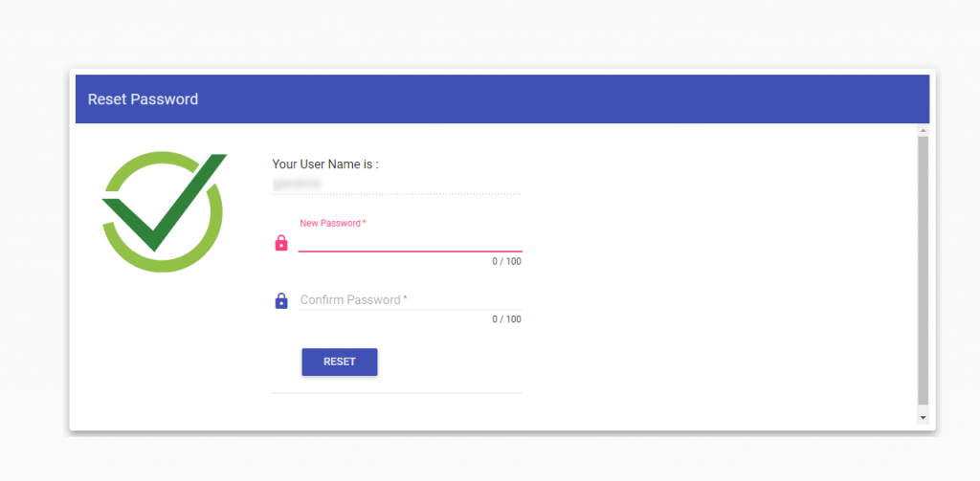Click the RESET button

tap(340, 361)
